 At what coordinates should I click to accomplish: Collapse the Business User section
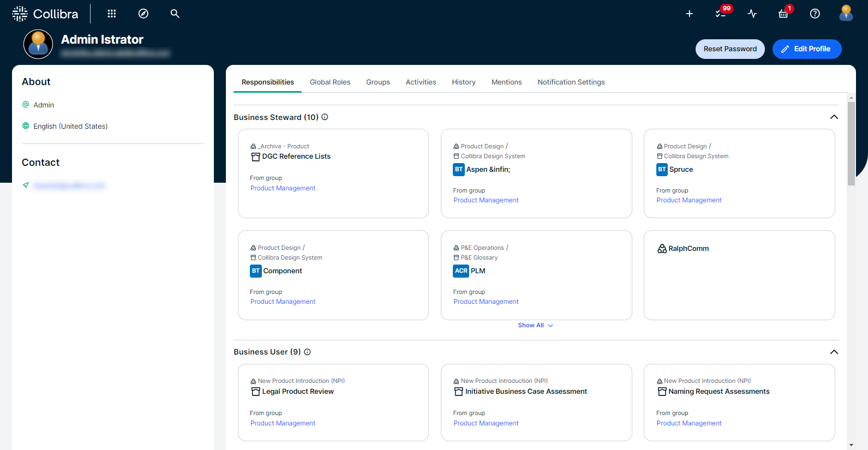(834, 352)
